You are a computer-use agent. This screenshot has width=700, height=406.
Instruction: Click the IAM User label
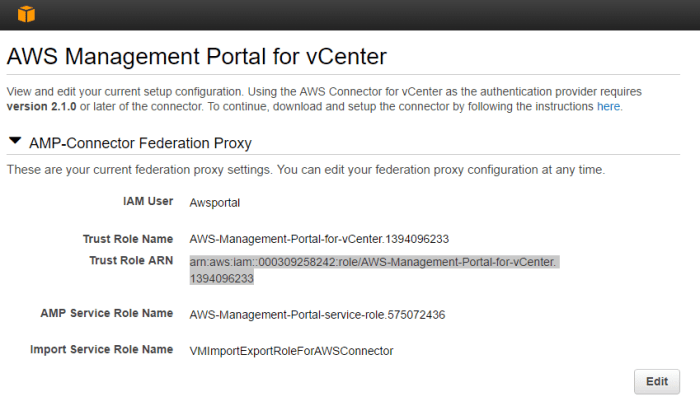(x=148, y=201)
